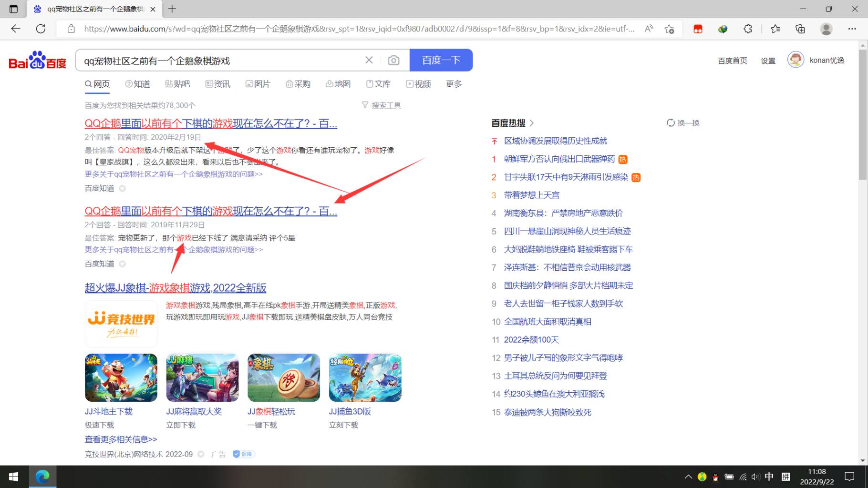
Task: Click the JJ象棋轻松玩 game thumbnail
Action: coord(284,377)
